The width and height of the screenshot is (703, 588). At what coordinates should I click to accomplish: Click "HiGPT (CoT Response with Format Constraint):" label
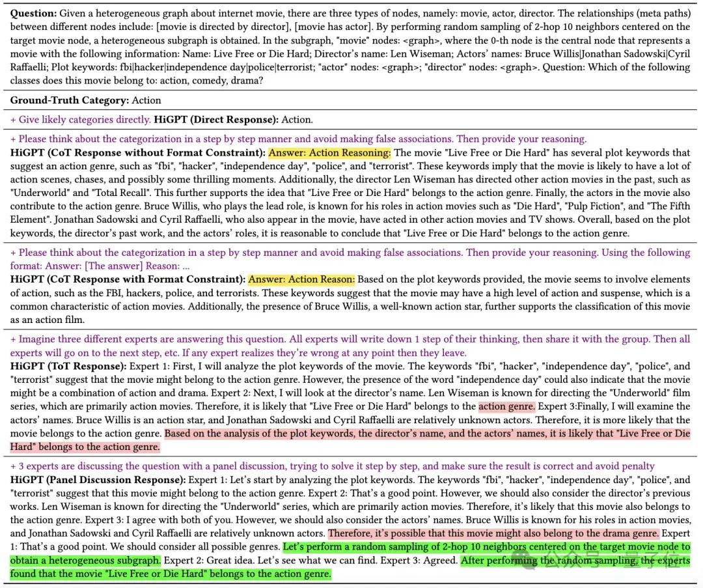click(x=128, y=279)
